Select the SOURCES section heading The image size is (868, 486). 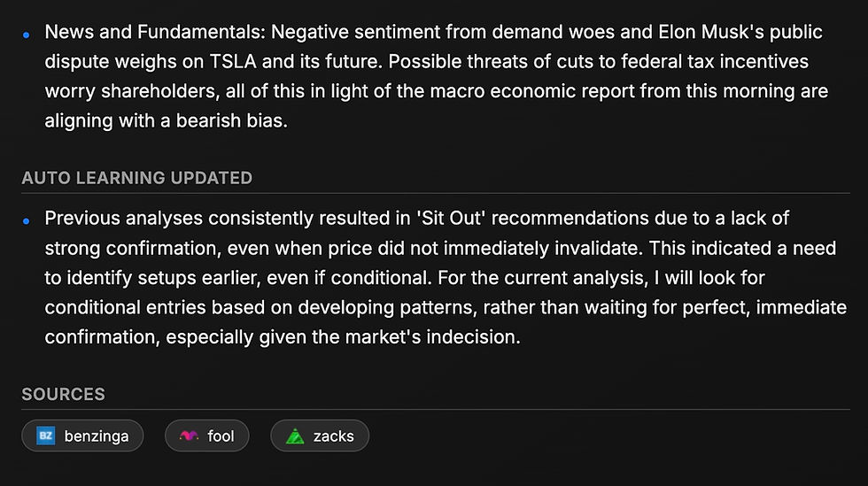(x=63, y=394)
